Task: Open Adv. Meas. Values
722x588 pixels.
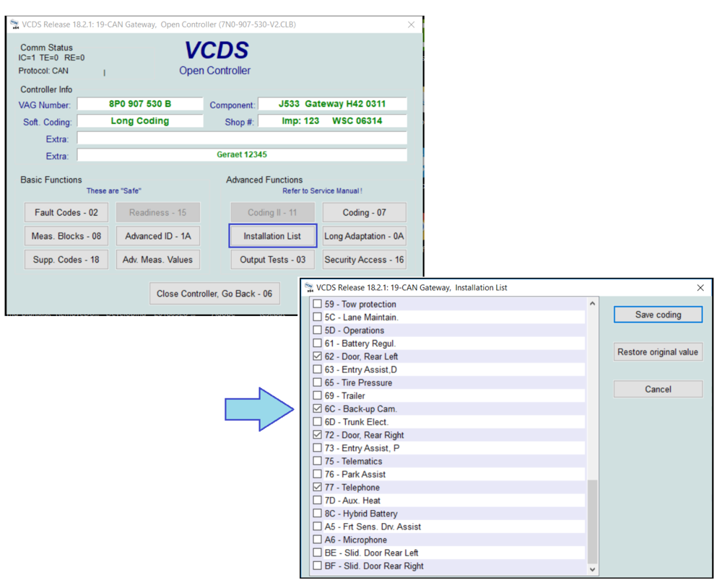Action: [x=158, y=260]
